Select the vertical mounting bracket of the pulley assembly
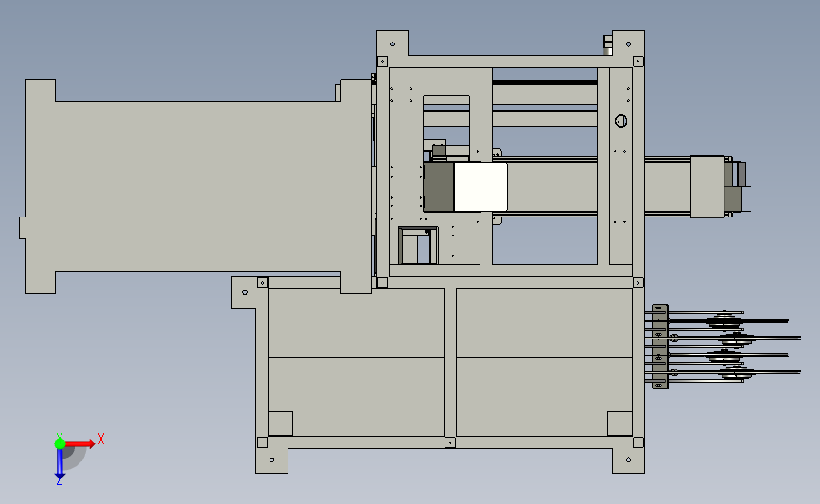This screenshot has width=820, height=504. [659, 347]
